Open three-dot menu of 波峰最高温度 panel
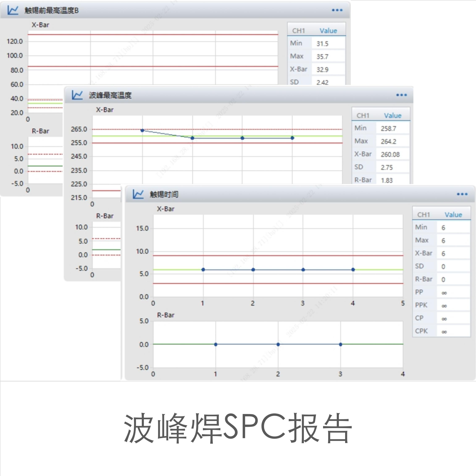Screen dimensions: 476x476 pos(401,95)
